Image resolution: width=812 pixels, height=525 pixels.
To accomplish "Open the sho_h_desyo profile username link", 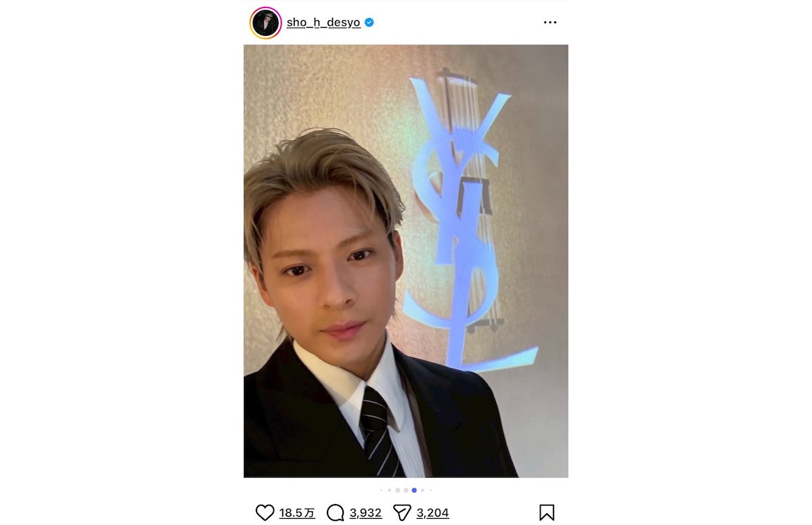I will pos(323,22).
